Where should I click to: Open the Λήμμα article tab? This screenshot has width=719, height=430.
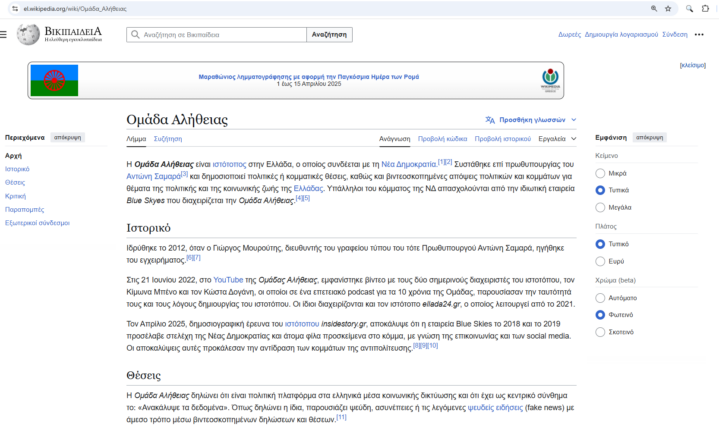coord(136,138)
